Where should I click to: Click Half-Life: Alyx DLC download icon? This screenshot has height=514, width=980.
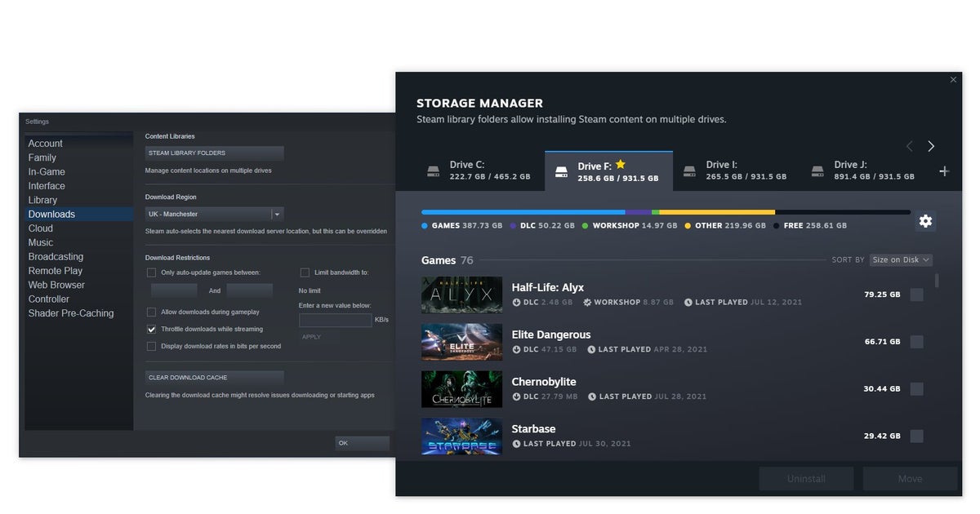pyautogui.click(x=516, y=302)
